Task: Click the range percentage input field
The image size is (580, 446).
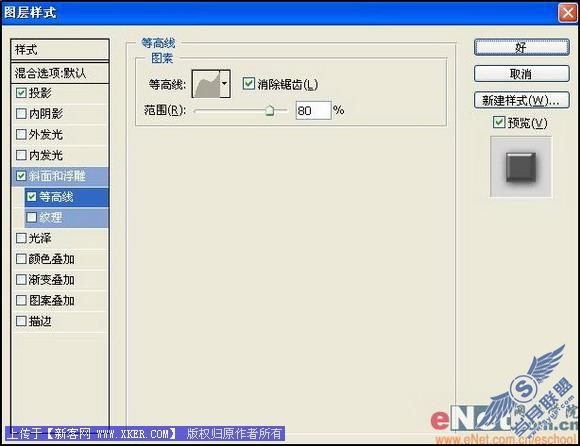Action: tap(313, 111)
